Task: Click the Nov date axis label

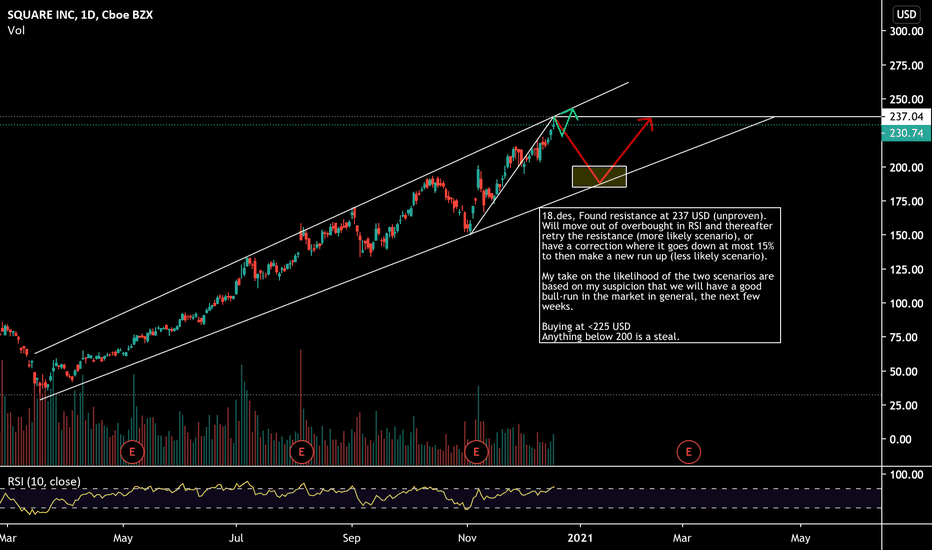Action: pos(467,538)
